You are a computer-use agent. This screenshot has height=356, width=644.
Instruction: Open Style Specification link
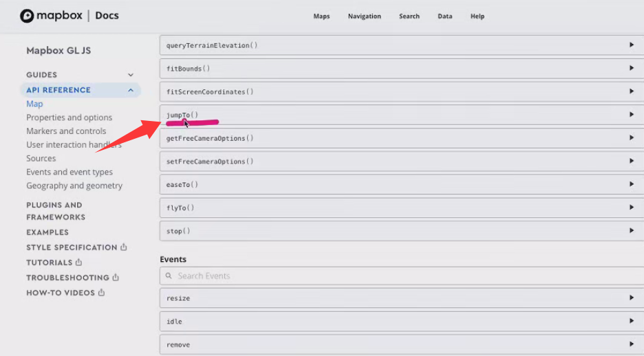pyautogui.click(x=72, y=247)
